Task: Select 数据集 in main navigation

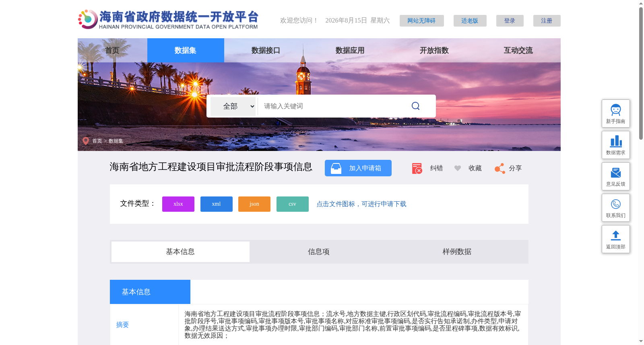Action: pos(186,50)
